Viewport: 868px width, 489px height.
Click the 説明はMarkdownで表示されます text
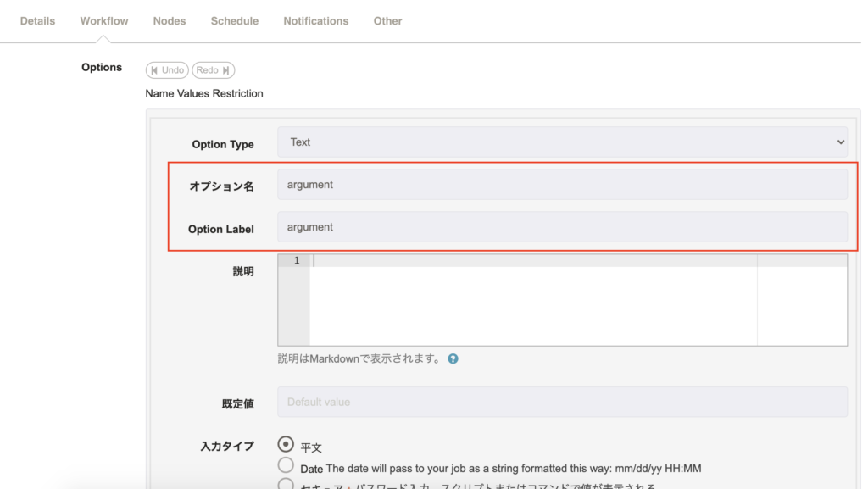359,359
